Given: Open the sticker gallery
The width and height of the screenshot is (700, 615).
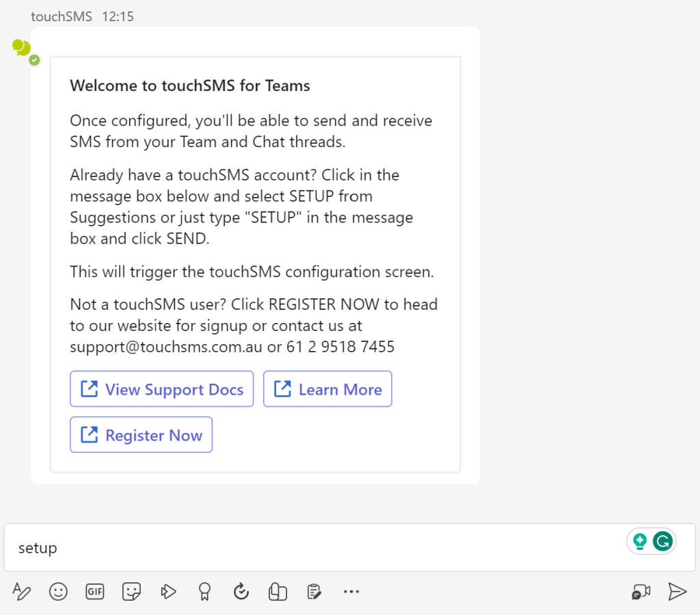Looking at the screenshot, I should pos(131,591).
